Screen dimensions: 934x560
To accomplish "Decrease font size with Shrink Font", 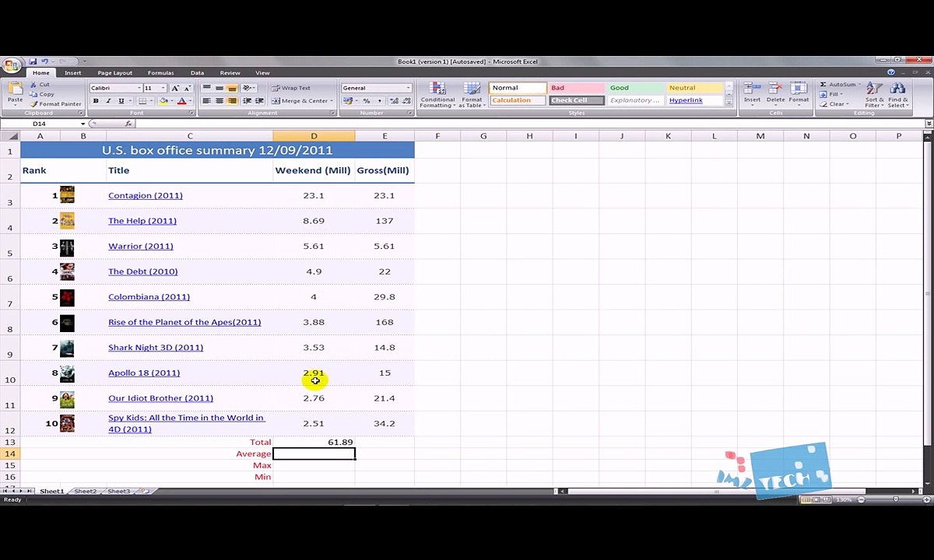I will (187, 88).
